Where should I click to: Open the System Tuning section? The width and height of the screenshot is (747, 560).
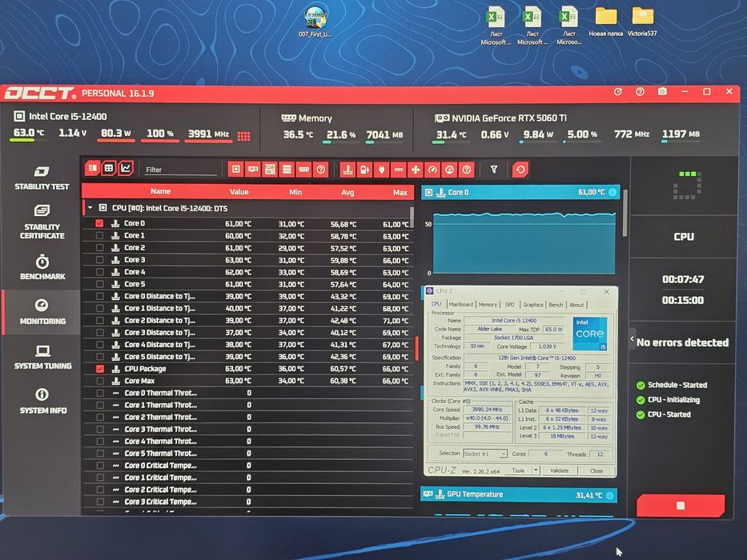(x=43, y=357)
